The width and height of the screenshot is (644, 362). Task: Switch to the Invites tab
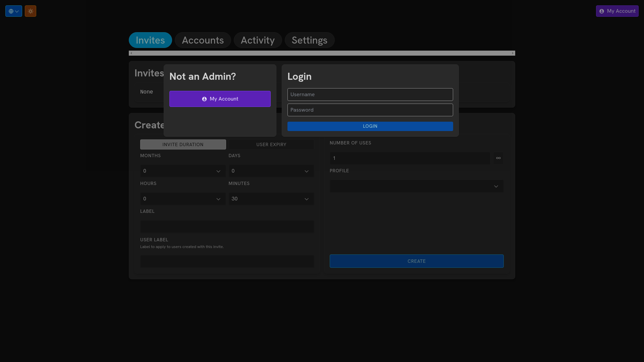pos(150,40)
